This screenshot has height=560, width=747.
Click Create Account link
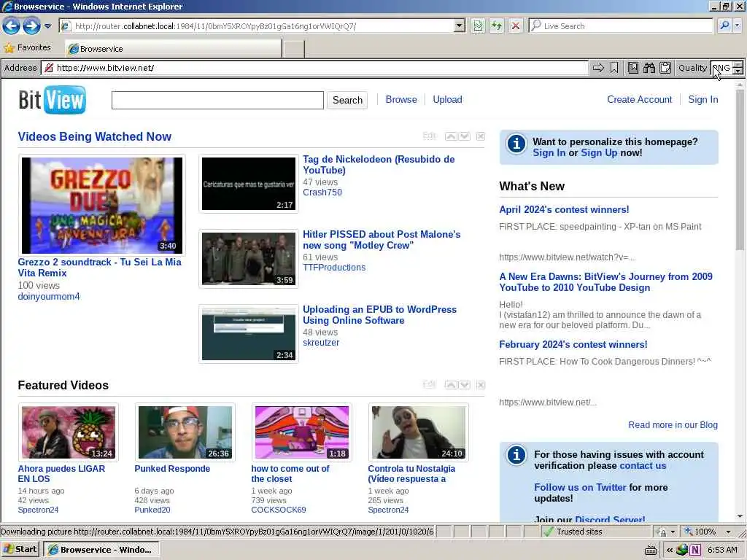pos(639,99)
